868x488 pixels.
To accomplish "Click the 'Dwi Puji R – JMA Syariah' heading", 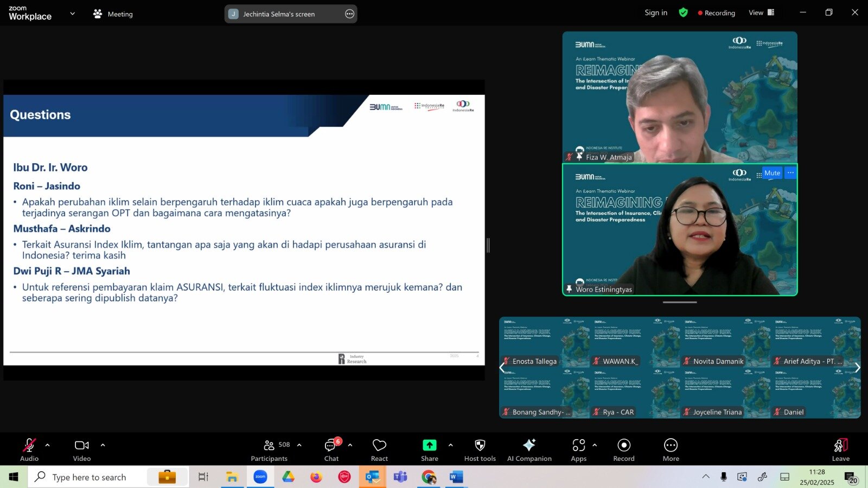I will (x=72, y=271).
